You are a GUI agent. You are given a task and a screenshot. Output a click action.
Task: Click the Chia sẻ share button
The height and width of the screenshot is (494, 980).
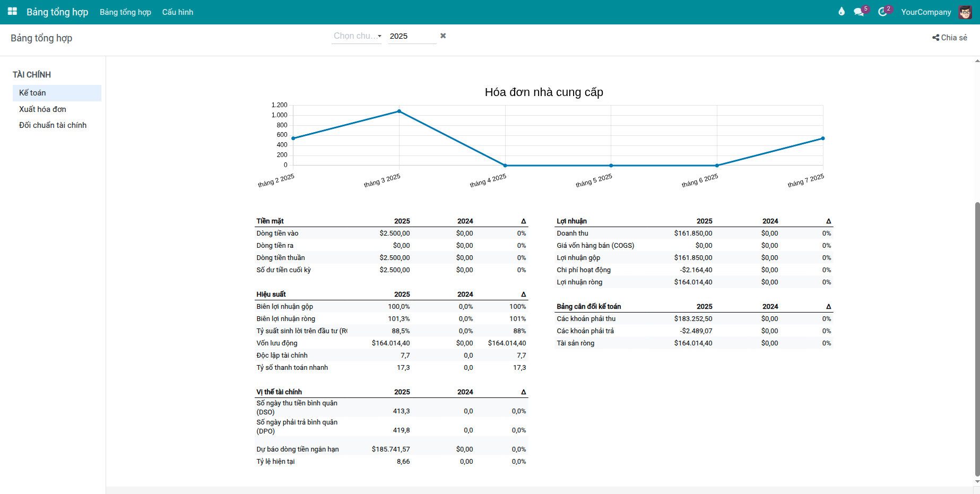949,38
